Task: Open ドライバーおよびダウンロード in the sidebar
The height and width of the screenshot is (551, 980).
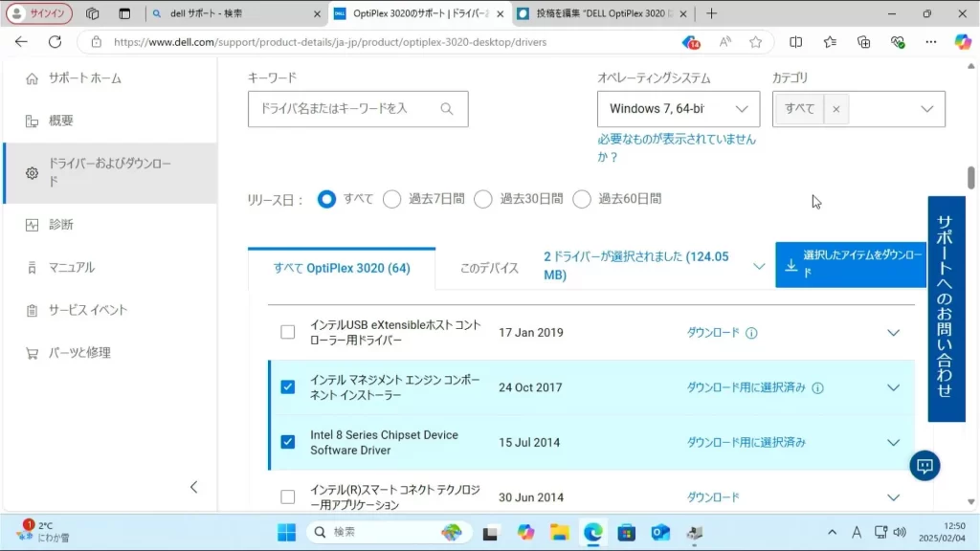Action: click(109, 172)
